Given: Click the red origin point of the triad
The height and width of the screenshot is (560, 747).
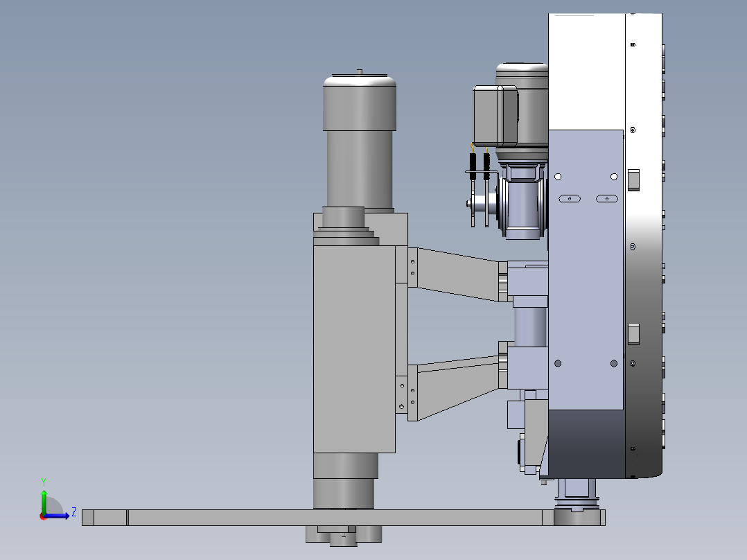Looking at the screenshot, I should coord(42,516).
